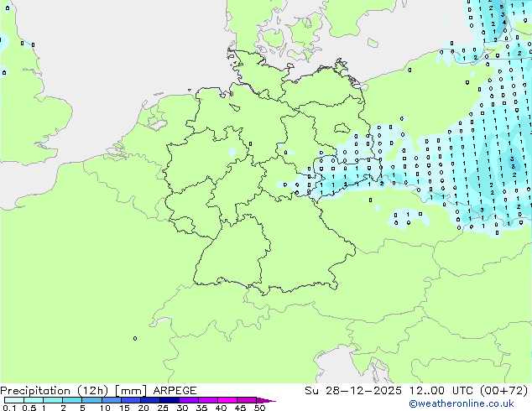Click the 15–20 mm legend color box
The height and width of the screenshot is (411, 532).
pos(131,400)
